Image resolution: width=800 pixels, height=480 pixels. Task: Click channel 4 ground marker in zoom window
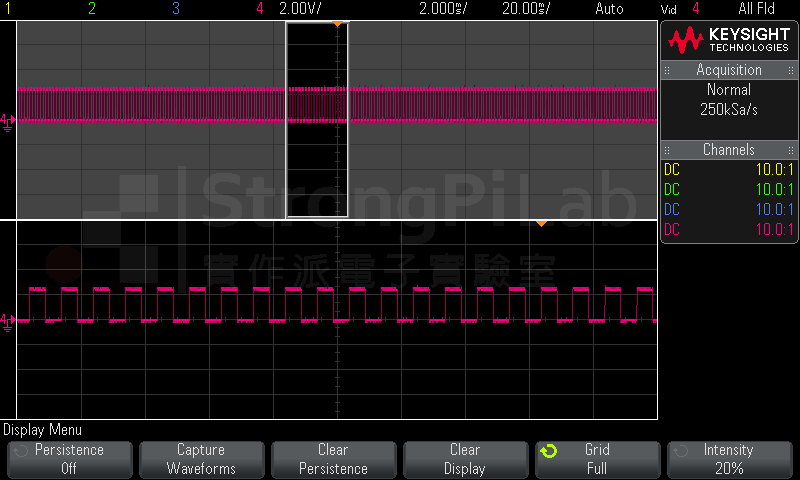(x=8, y=323)
